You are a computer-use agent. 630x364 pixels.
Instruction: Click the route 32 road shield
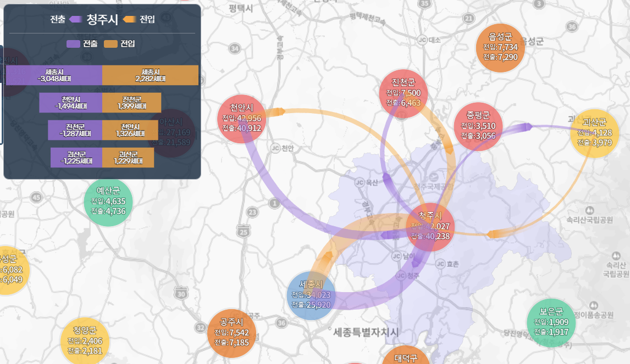click(x=201, y=327)
